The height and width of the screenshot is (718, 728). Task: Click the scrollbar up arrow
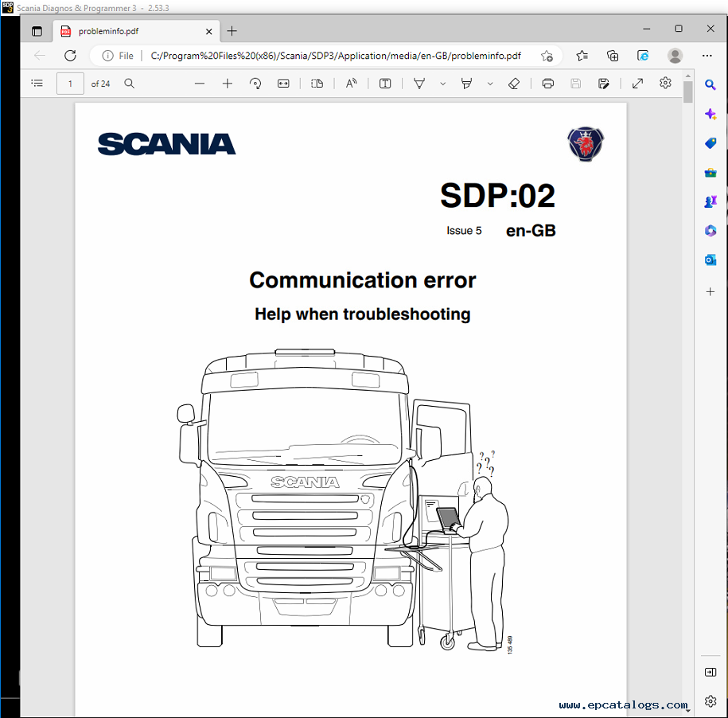pyautogui.click(x=688, y=76)
